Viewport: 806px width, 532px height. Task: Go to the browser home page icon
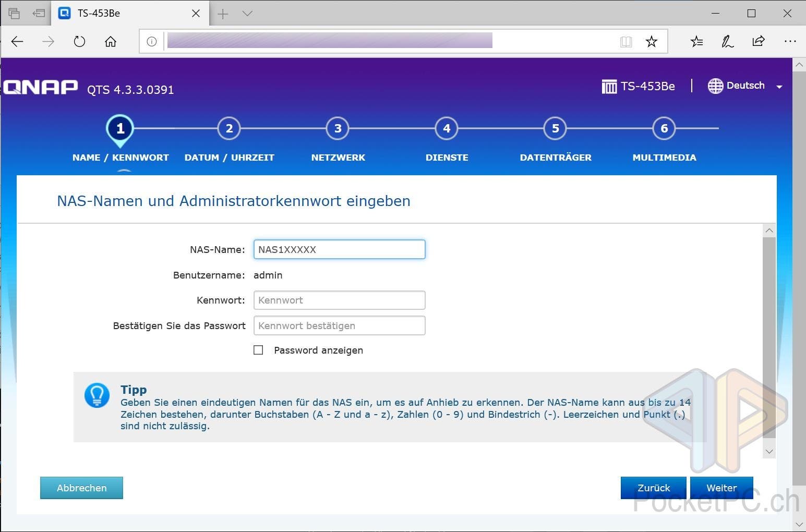[111, 42]
